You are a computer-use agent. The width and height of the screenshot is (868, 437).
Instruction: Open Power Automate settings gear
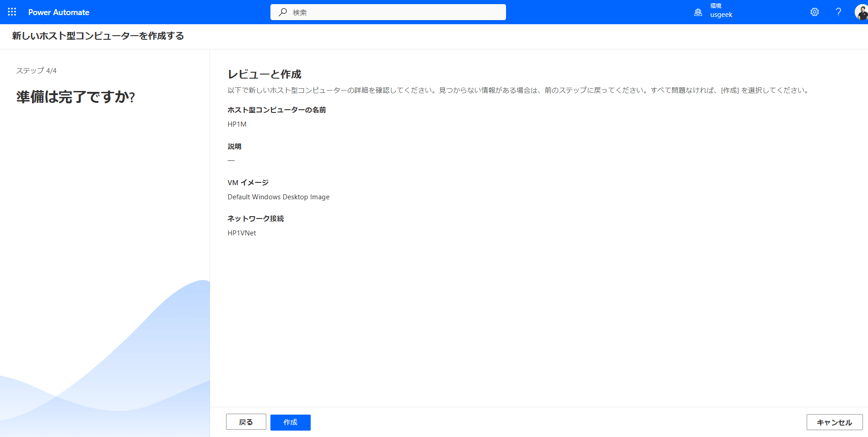point(814,12)
